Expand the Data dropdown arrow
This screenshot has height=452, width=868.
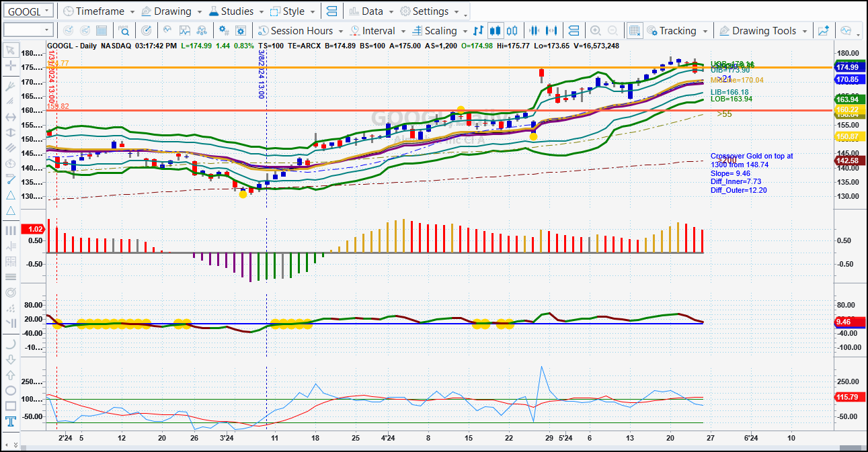(391, 12)
